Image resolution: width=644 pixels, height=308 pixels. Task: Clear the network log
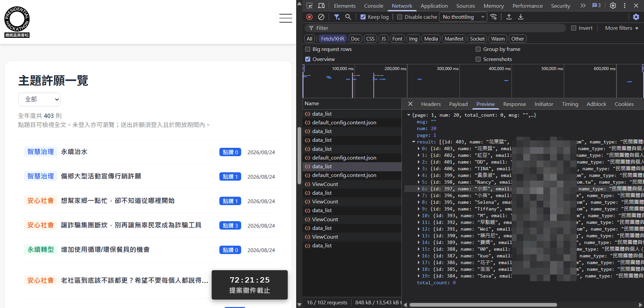(x=321, y=17)
